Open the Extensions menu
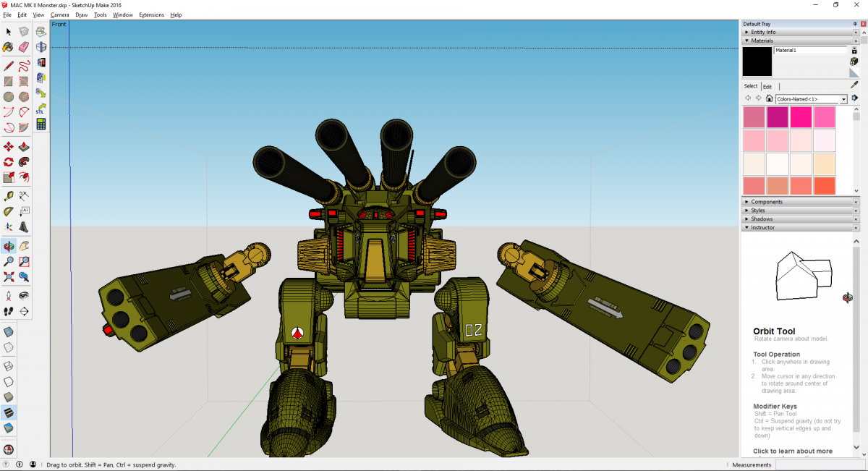 coord(151,14)
